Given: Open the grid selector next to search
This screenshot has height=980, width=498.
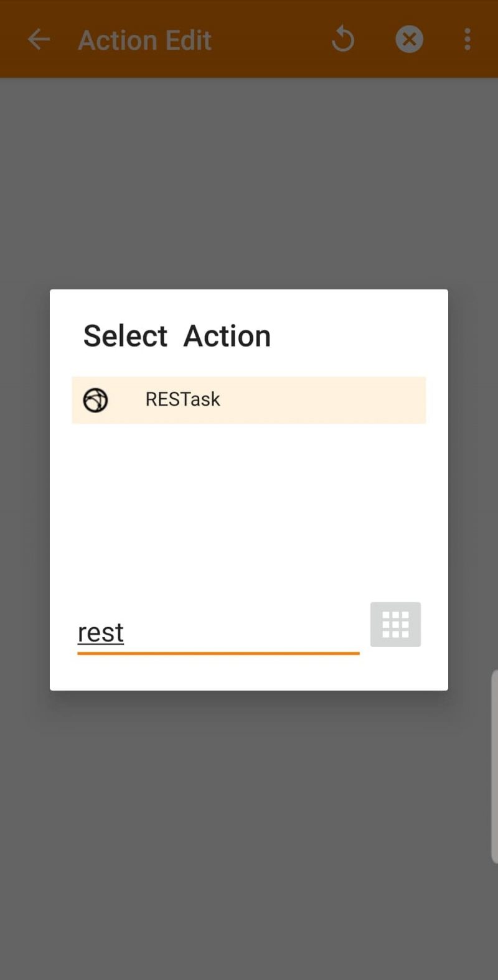Looking at the screenshot, I should 395,624.
